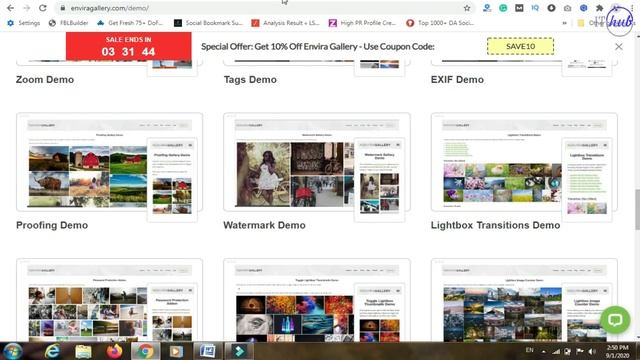640x360 pixels.
Task: Open Social Bookmark Su... bookmark
Action: [209, 23]
